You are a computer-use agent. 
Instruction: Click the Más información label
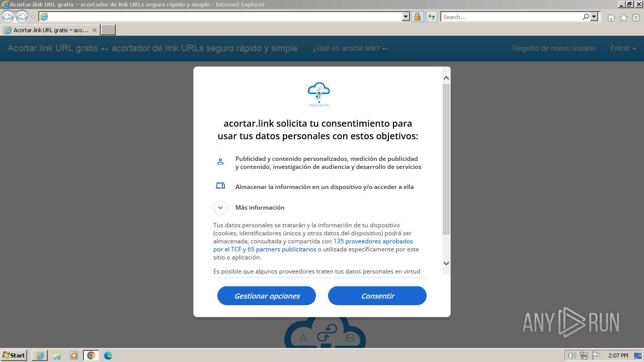[260, 207]
